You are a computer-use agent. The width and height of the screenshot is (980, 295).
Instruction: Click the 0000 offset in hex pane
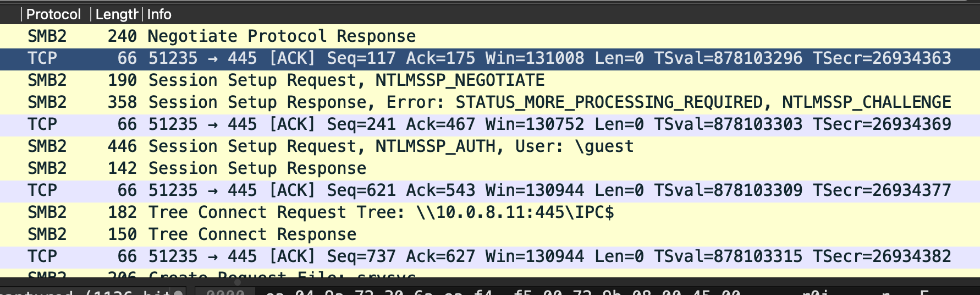tap(225, 292)
